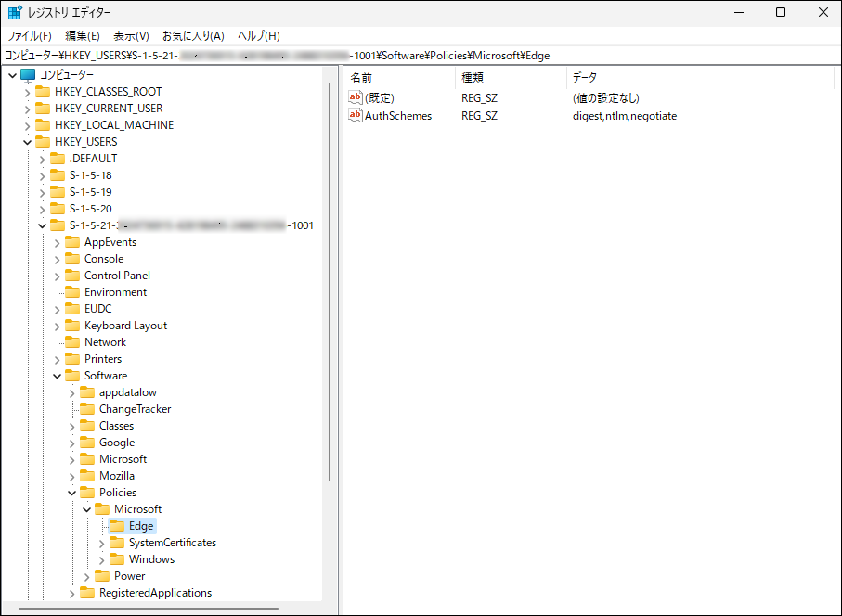Image resolution: width=842 pixels, height=616 pixels.
Task: Expand the HKEY_CLASSES_ROOT node
Action: [x=27, y=92]
